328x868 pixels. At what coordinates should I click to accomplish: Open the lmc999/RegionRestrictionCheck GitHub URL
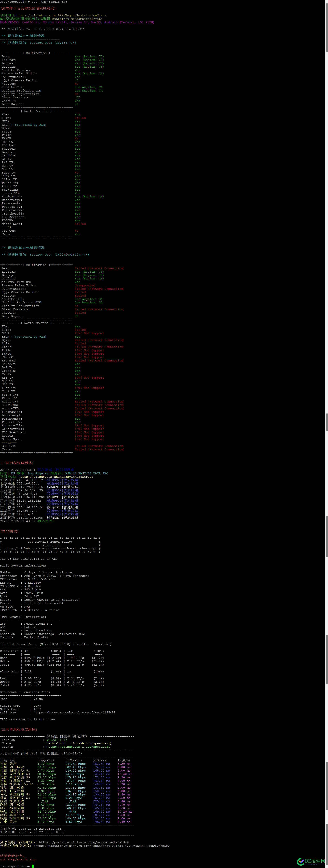point(61,16)
